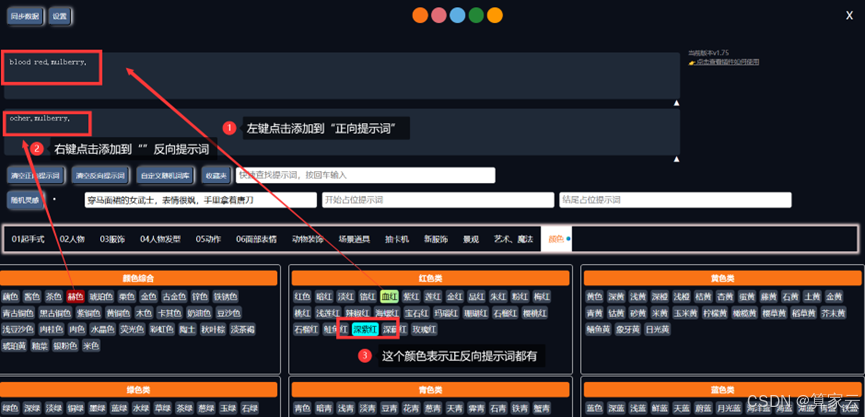
Task: Add the 草绿 tag
Action: (x=162, y=409)
